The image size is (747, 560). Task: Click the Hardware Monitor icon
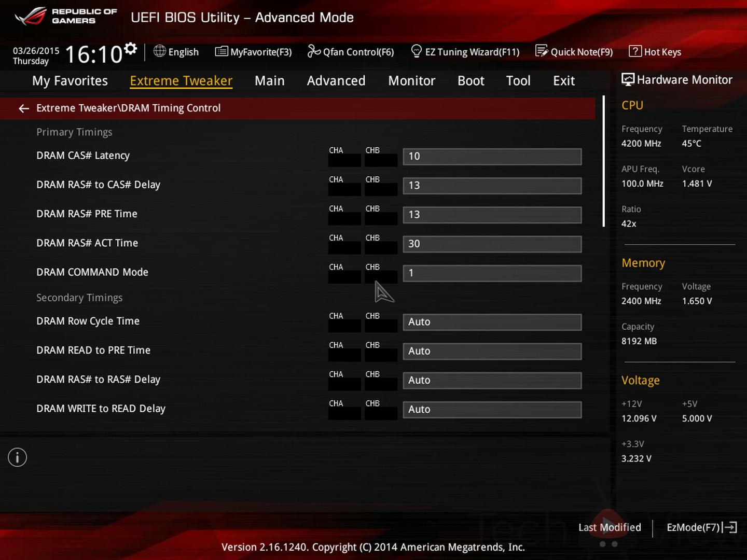pos(628,79)
